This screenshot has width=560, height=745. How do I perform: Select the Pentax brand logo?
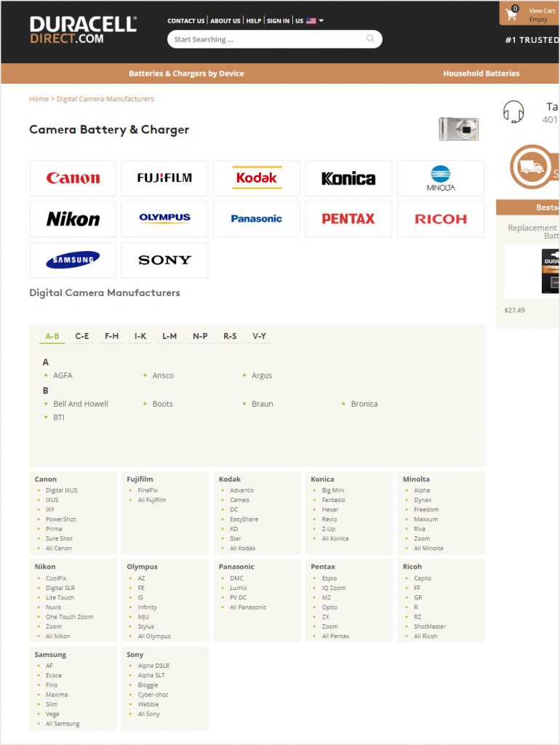click(348, 219)
